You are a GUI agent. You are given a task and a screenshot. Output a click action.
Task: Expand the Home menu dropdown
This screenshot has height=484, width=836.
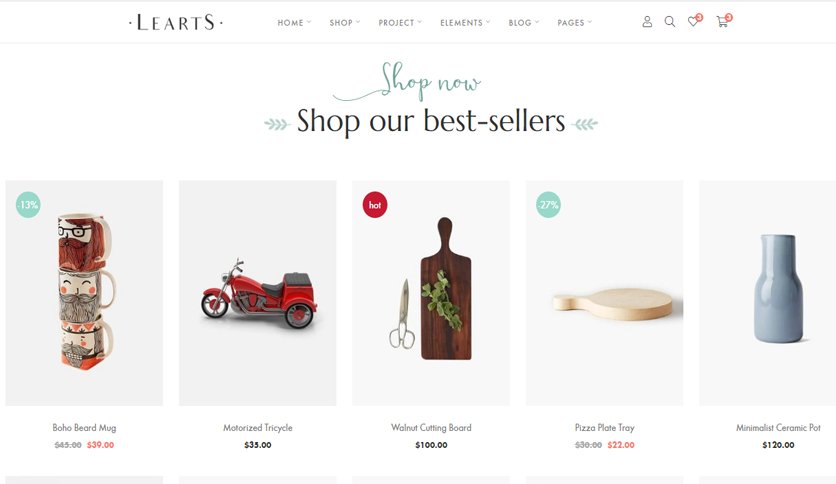point(294,22)
